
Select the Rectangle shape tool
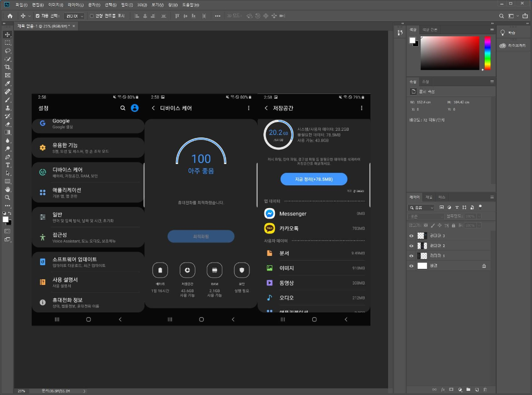pos(7,181)
